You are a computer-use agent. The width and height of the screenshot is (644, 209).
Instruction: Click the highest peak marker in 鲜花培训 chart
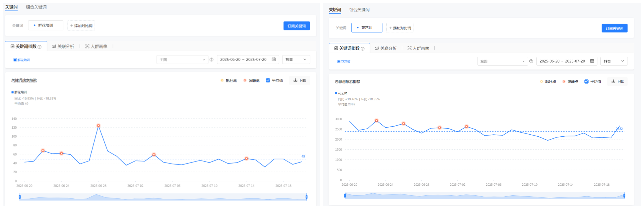click(x=98, y=126)
